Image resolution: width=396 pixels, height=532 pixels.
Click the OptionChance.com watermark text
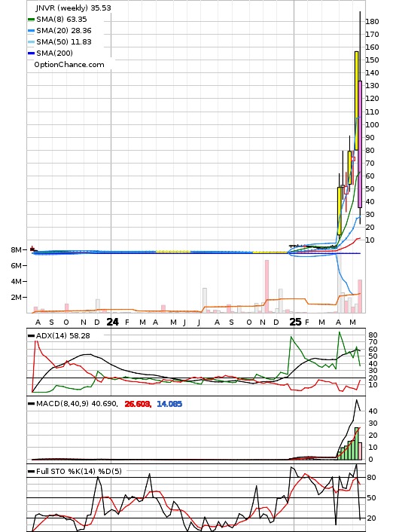tap(69, 65)
